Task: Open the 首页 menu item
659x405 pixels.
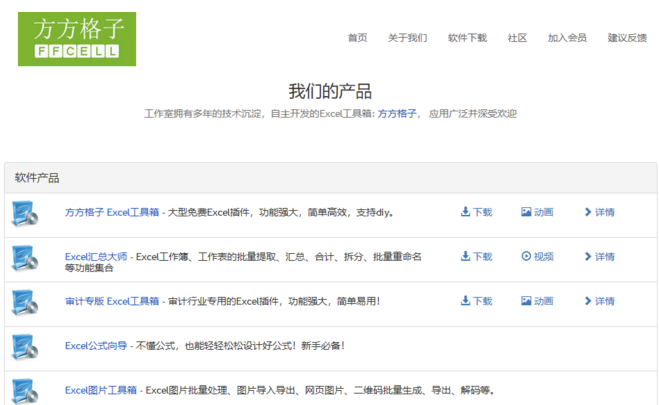Action: point(358,38)
